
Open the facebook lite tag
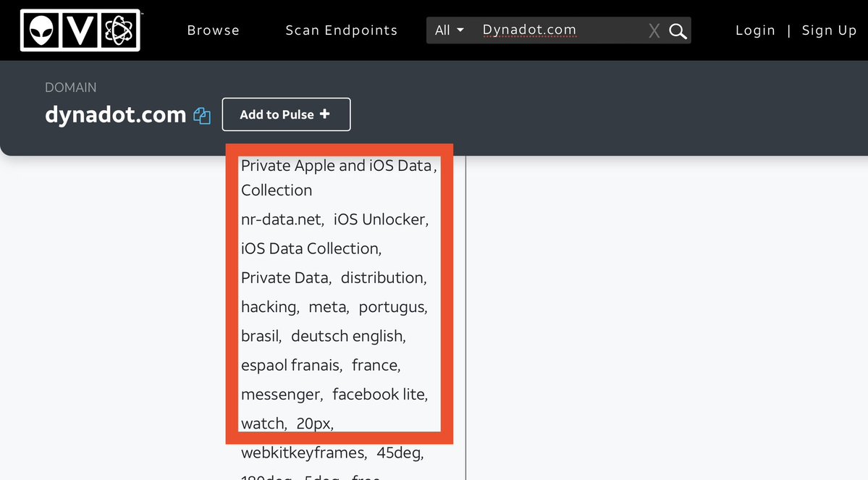pyautogui.click(x=379, y=395)
